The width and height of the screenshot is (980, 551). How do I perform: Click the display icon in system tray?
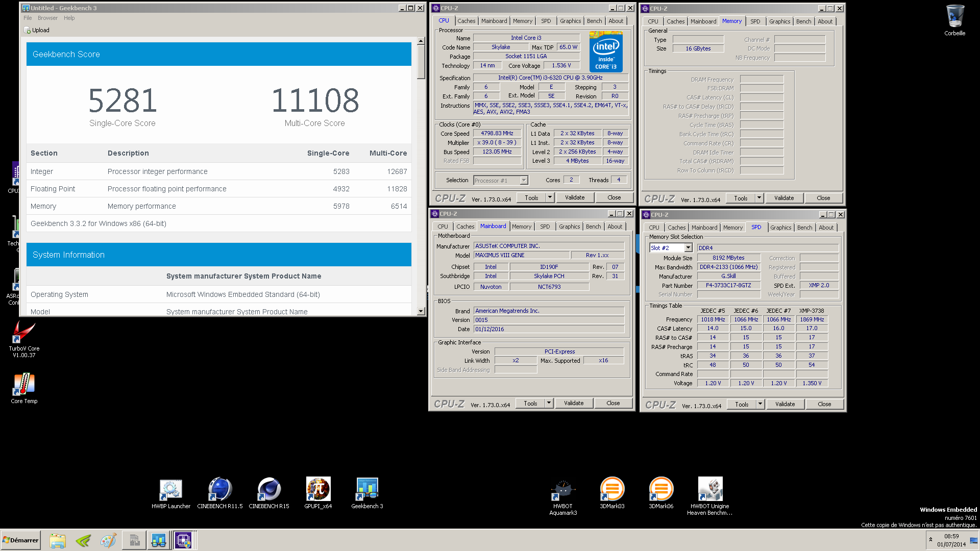coord(973,540)
